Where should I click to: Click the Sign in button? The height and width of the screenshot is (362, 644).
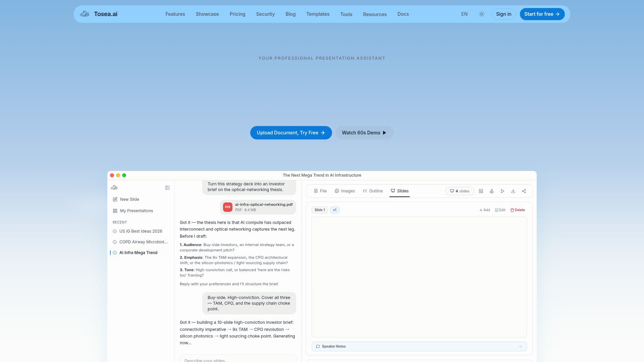503,14
